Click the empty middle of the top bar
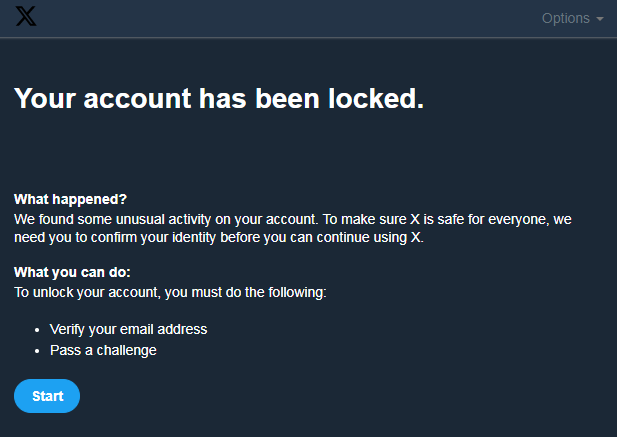 click(x=300, y=18)
